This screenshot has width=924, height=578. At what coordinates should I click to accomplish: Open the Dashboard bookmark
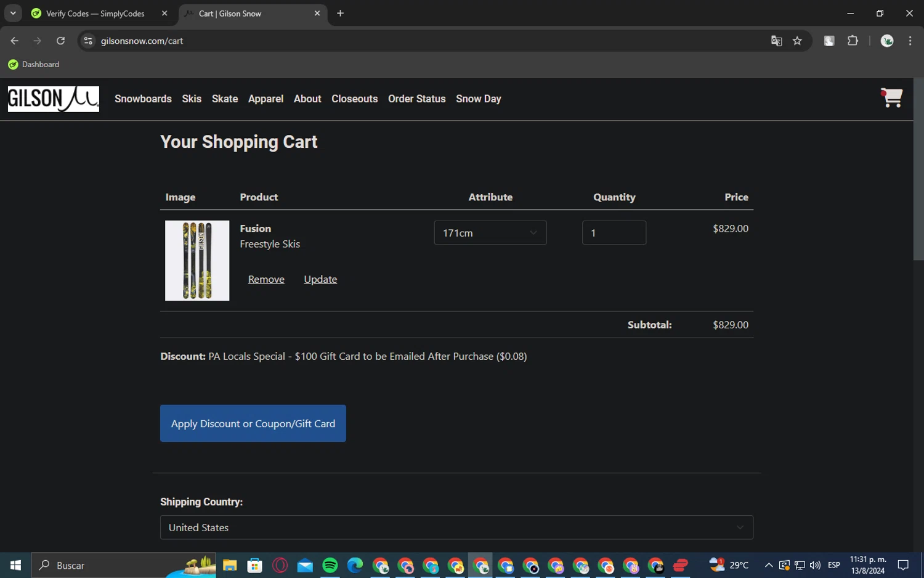(x=34, y=64)
